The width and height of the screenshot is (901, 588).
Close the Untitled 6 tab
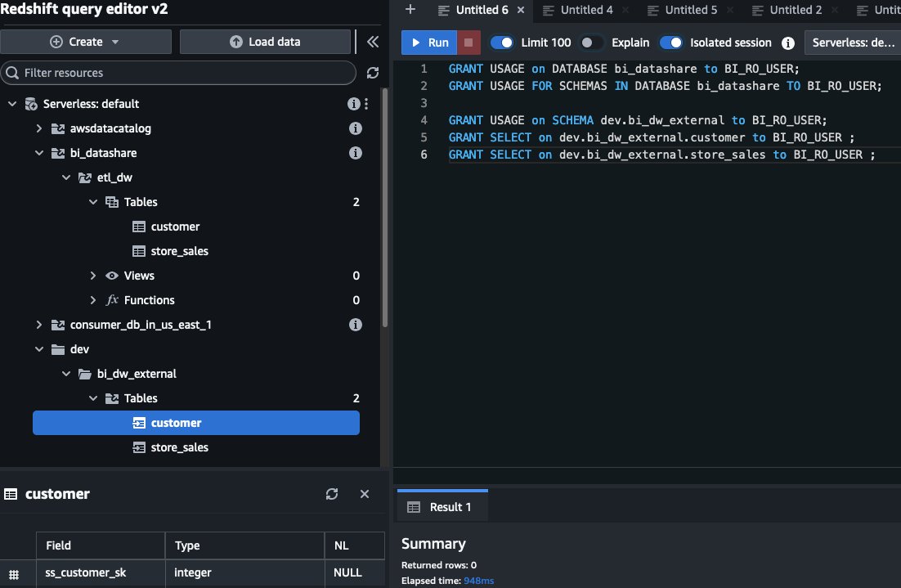pos(521,10)
